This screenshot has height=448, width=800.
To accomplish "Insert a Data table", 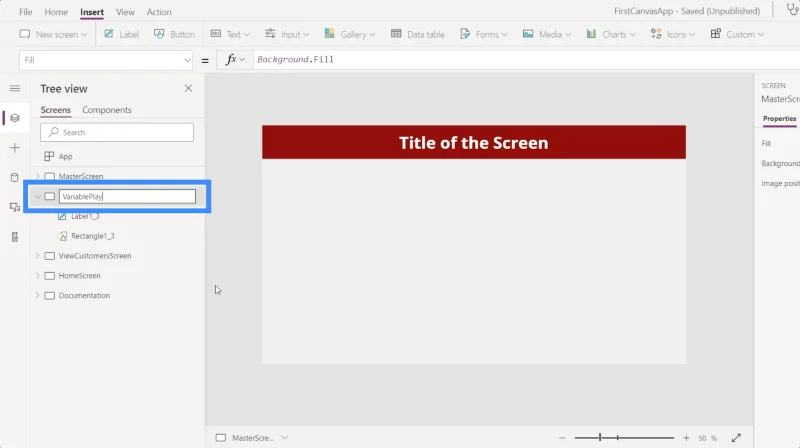I will [x=418, y=34].
